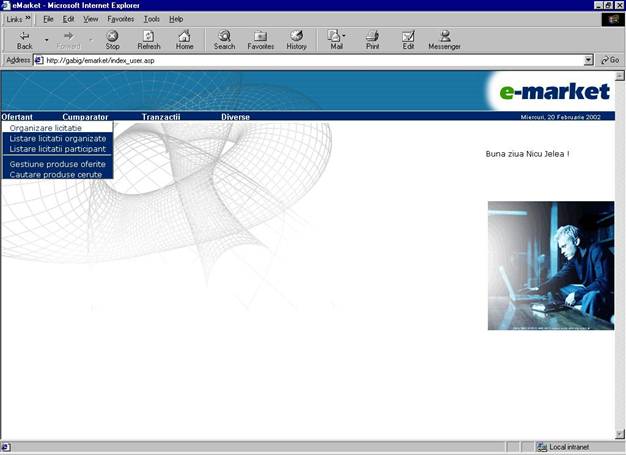Go to Home via toolbar icon
Screen dimensions: 626x455
[185, 36]
